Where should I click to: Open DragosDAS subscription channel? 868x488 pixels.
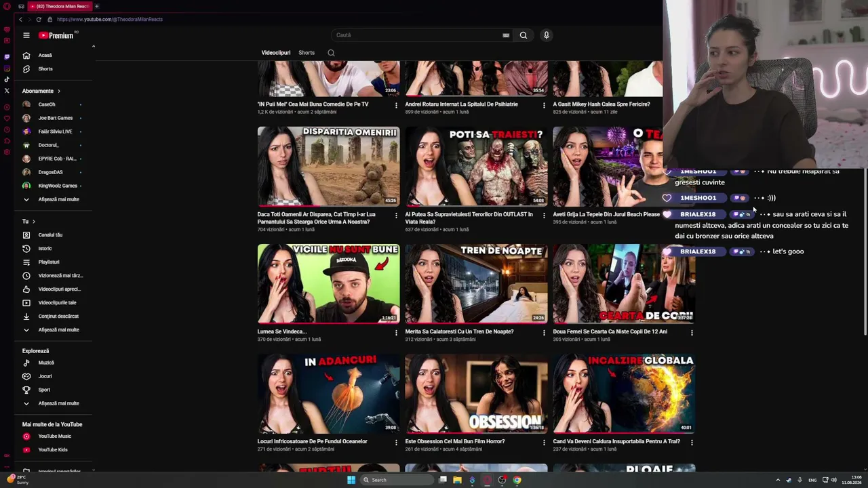[52, 172]
